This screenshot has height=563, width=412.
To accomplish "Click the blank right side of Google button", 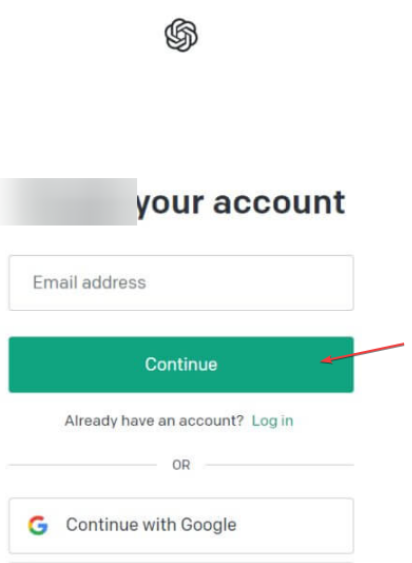I will pyautogui.click(x=295, y=525).
